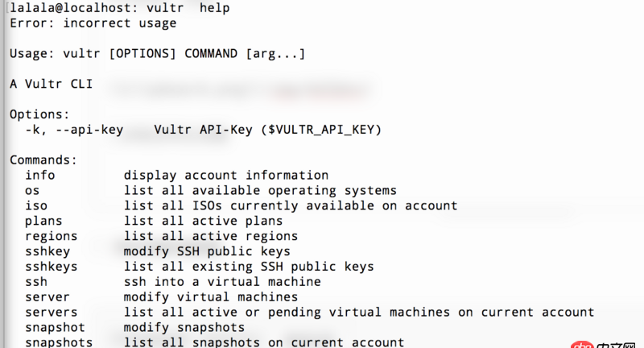Click the 'ssh into a virtual machine' description
The image size is (644, 348).
click(x=222, y=282)
